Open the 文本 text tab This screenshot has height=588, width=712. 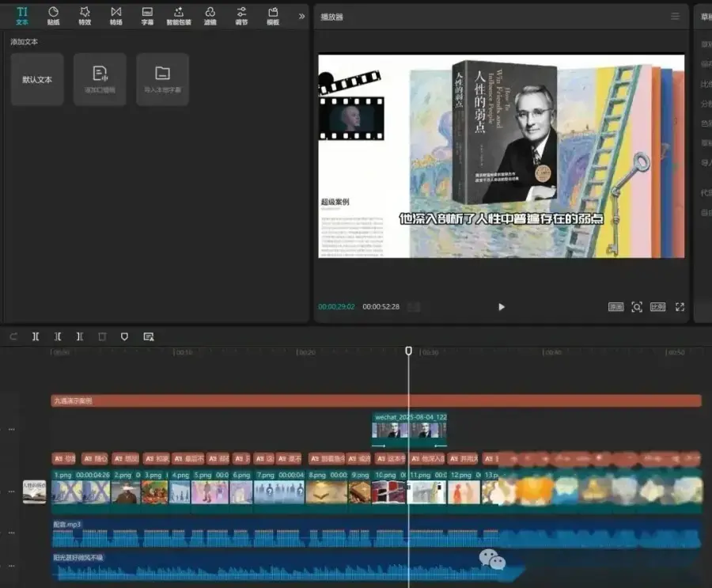click(22, 16)
